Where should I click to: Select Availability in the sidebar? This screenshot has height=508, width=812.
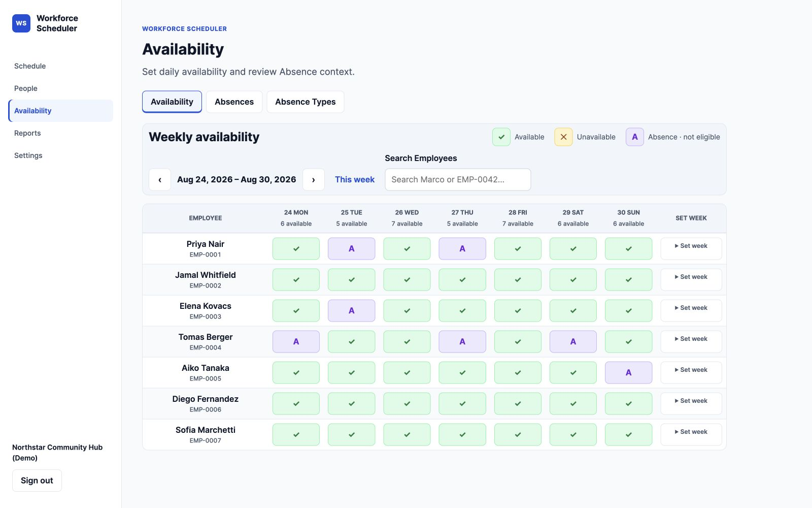(x=60, y=111)
